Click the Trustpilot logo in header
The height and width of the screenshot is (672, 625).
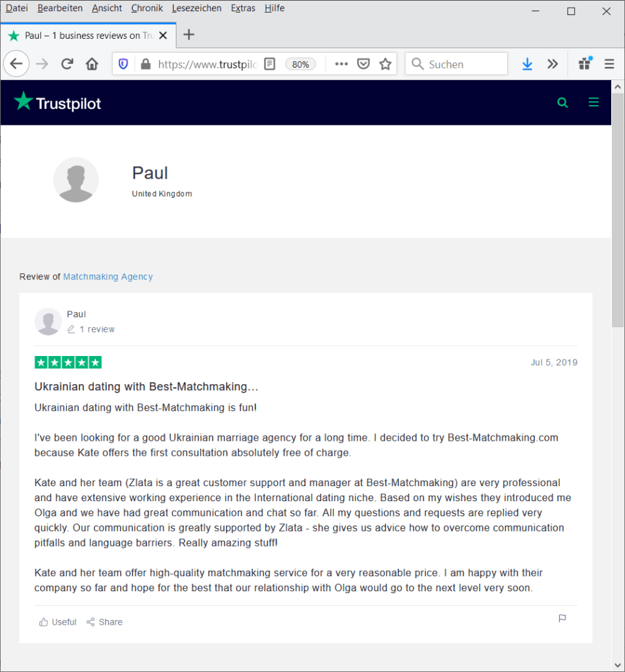click(x=58, y=102)
